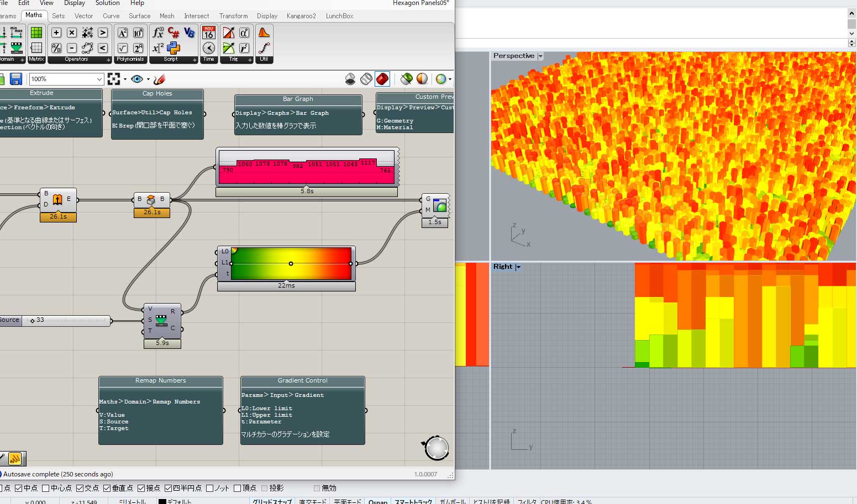Toggle the 四半円点 osnap checkbox
Image resolution: width=857 pixels, height=504 pixels.
tap(168, 488)
